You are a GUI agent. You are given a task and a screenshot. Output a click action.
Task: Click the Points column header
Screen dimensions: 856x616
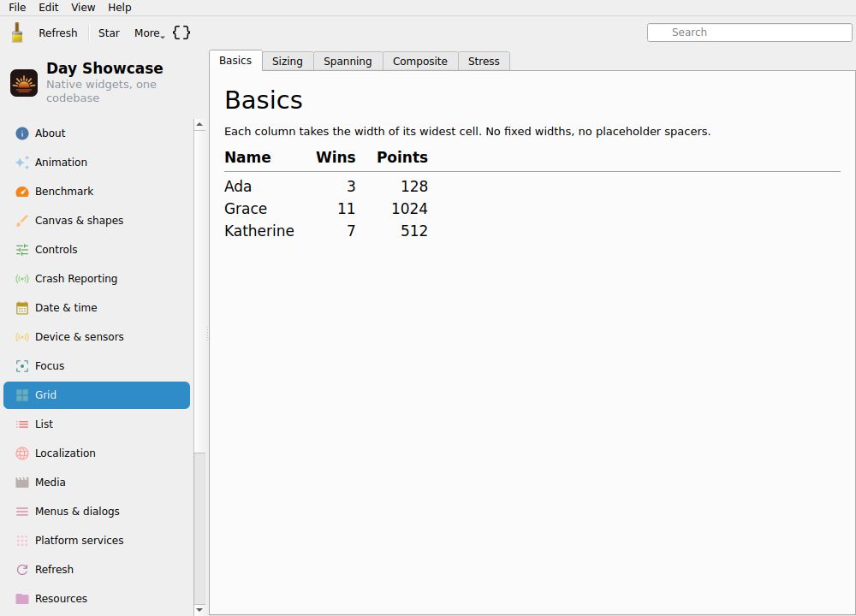point(402,157)
